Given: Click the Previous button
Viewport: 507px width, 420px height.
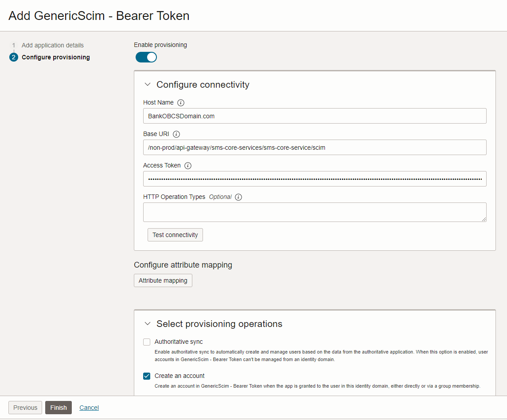Looking at the screenshot, I should pyautogui.click(x=25, y=408).
